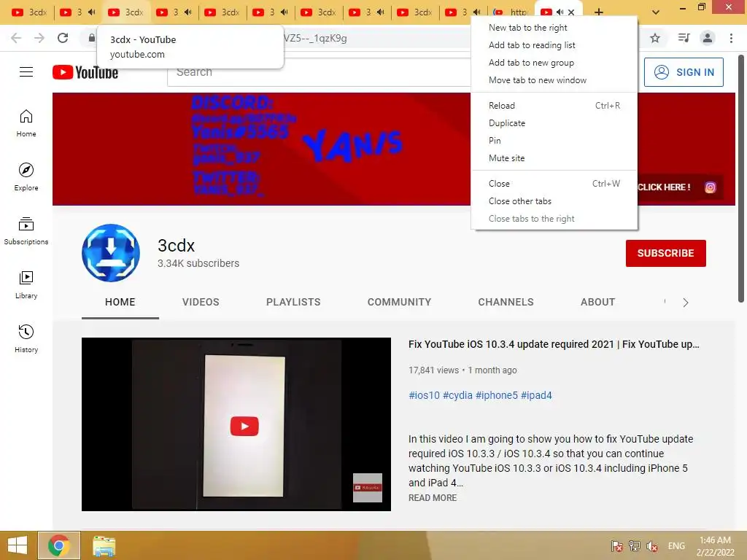Click the ENG language indicator in the tray
Screen dimensions: 747x560
click(676, 546)
